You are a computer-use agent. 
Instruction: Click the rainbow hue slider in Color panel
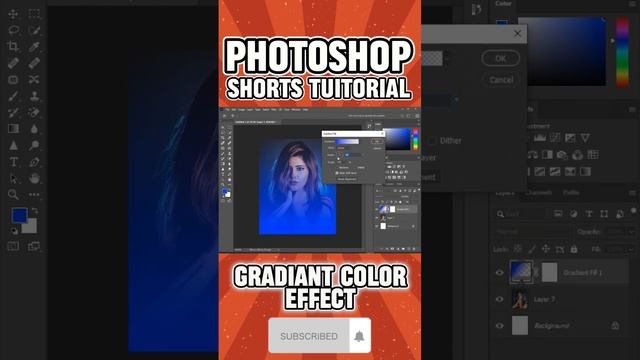click(x=622, y=52)
